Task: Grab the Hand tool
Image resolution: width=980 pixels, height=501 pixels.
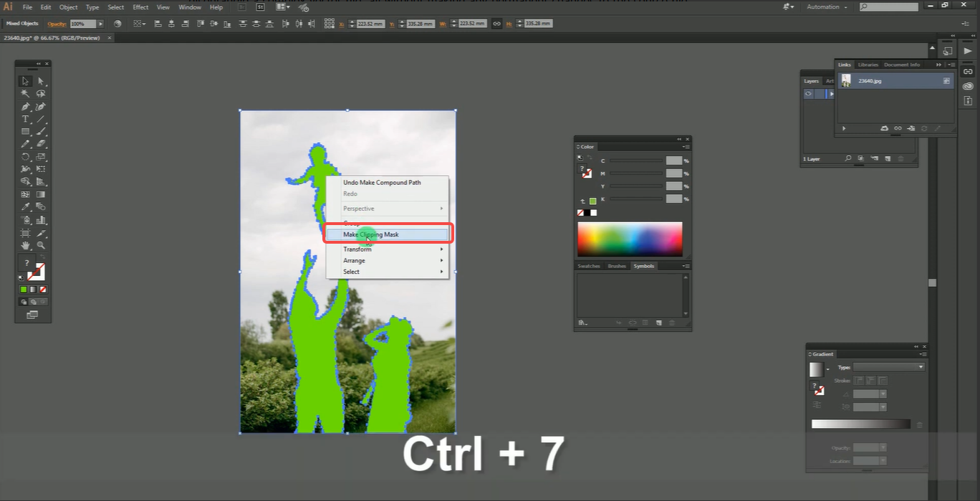Action: pos(25,244)
